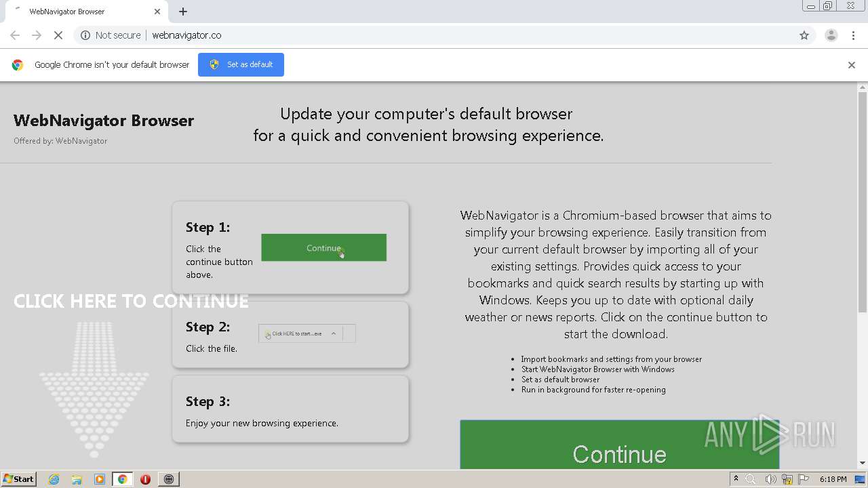
Task: Click the address bar URL webnavigator.co
Action: tap(186, 35)
